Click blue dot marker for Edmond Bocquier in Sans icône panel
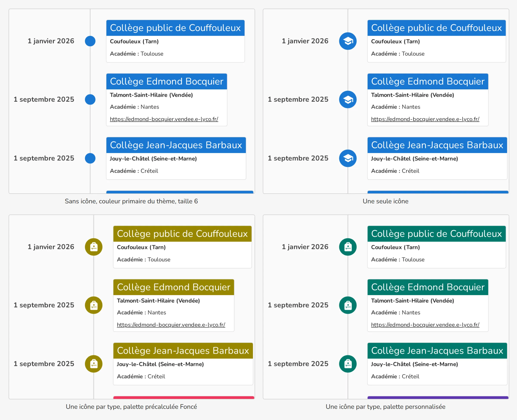Image resolution: width=517 pixels, height=420 pixels. coord(90,100)
